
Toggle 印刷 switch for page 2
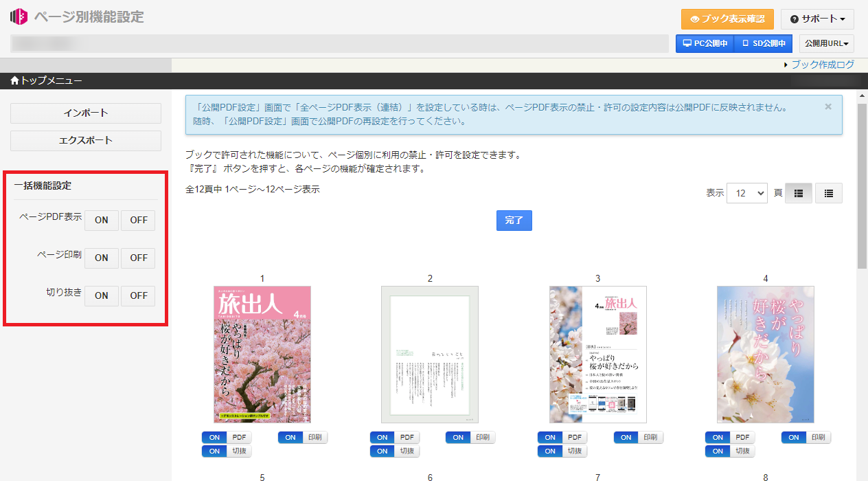(x=470, y=438)
